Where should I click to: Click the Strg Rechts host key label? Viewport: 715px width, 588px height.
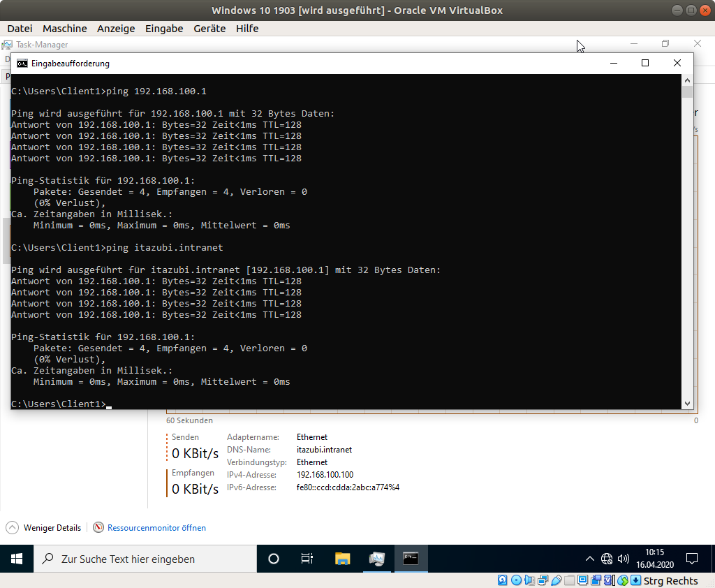tap(670, 581)
